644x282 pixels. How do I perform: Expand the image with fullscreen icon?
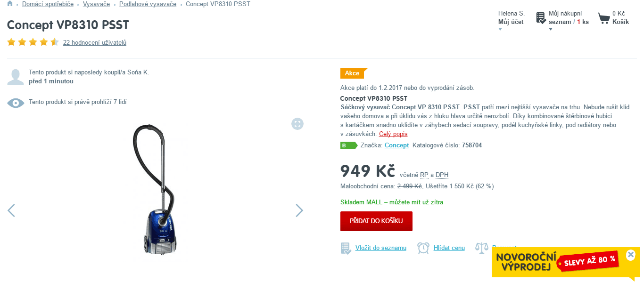[297, 124]
